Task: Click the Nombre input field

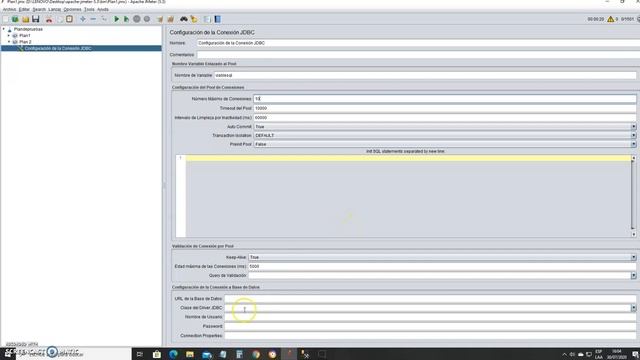Action: click(418, 43)
